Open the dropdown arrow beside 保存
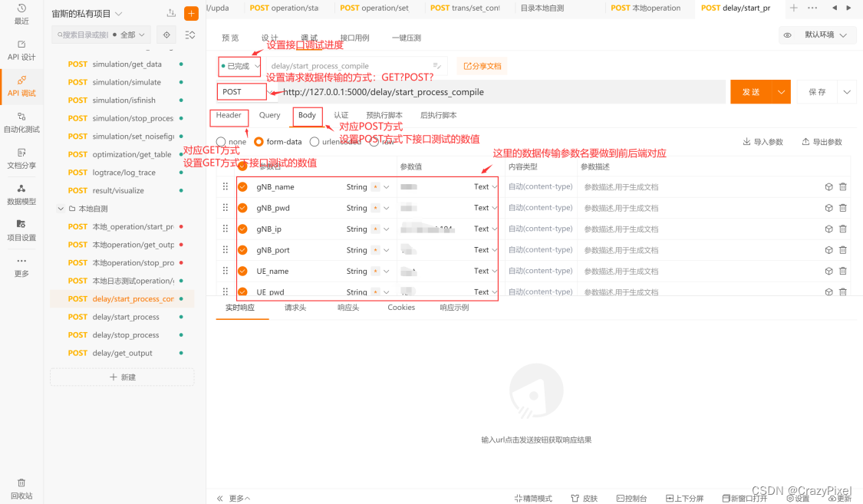 [x=847, y=92]
